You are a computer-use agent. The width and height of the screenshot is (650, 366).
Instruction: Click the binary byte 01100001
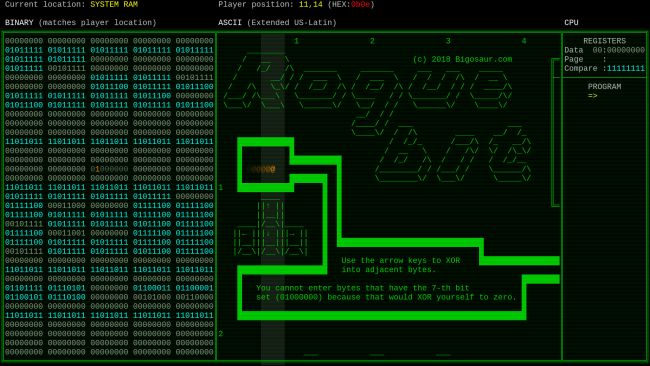pos(194,288)
